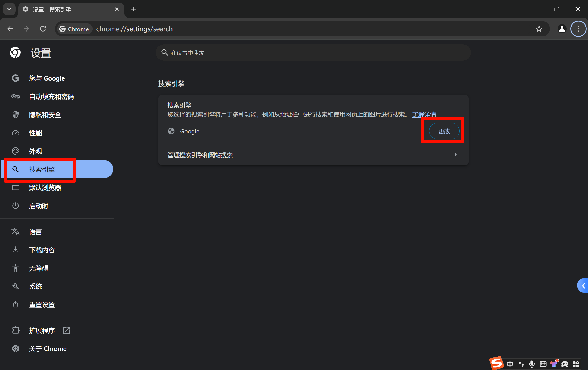The image size is (588, 370).
Task: Expand the blue side panel chevron
Action: coord(583,286)
